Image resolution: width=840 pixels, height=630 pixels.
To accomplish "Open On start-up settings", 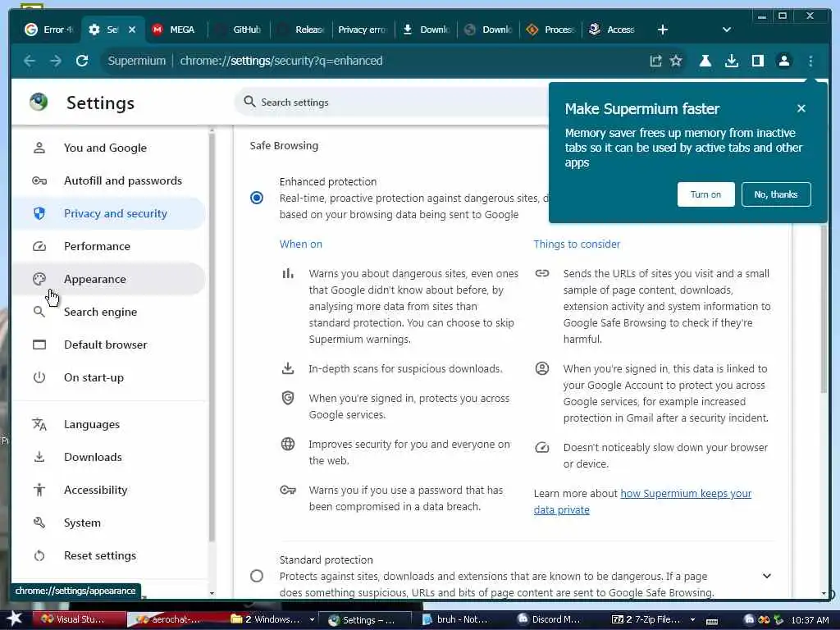I will coord(109,377).
